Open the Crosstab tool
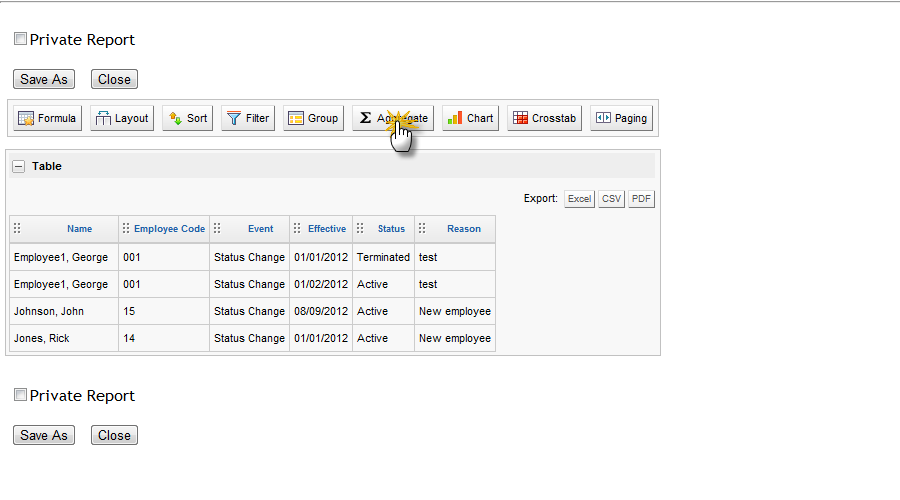This screenshot has height=500, width=900. [544, 118]
